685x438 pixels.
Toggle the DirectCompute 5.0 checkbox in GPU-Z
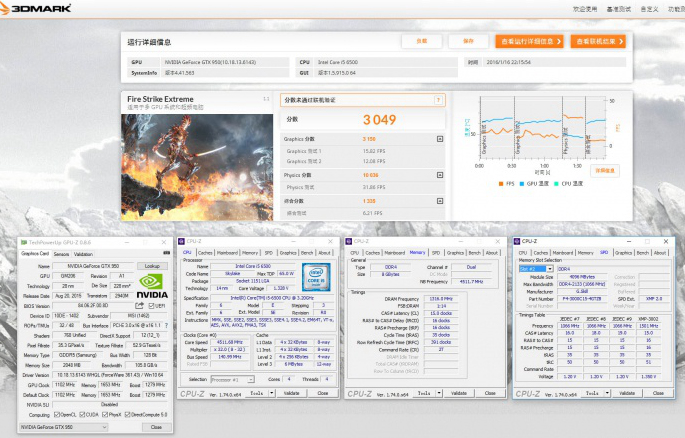tap(128, 414)
